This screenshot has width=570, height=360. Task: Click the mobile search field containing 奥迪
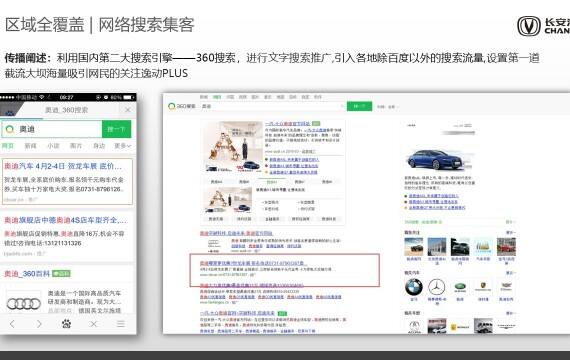52,129
